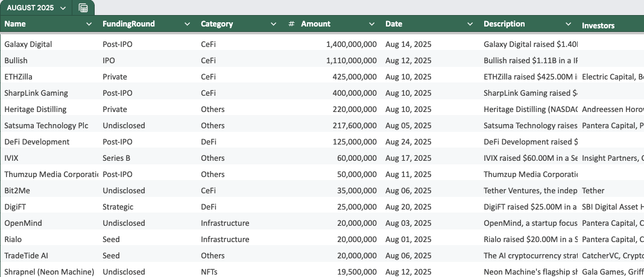Select the OpenMind description cell
The height and width of the screenshot is (277, 644).
[x=529, y=223]
